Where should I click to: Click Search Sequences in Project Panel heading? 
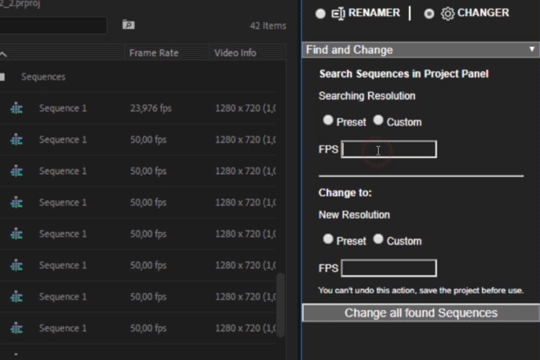[404, 74]
